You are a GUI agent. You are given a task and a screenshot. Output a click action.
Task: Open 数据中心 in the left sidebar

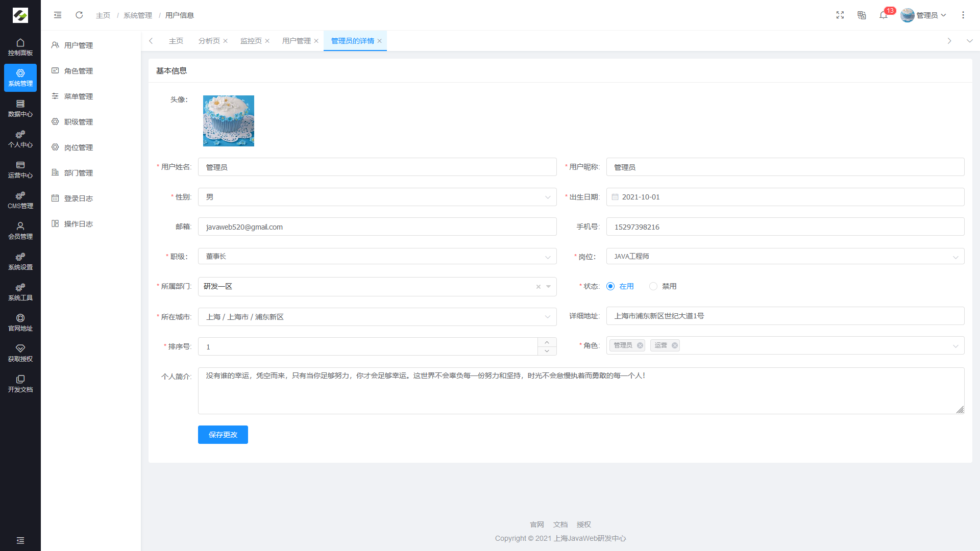tap(20, 108)
